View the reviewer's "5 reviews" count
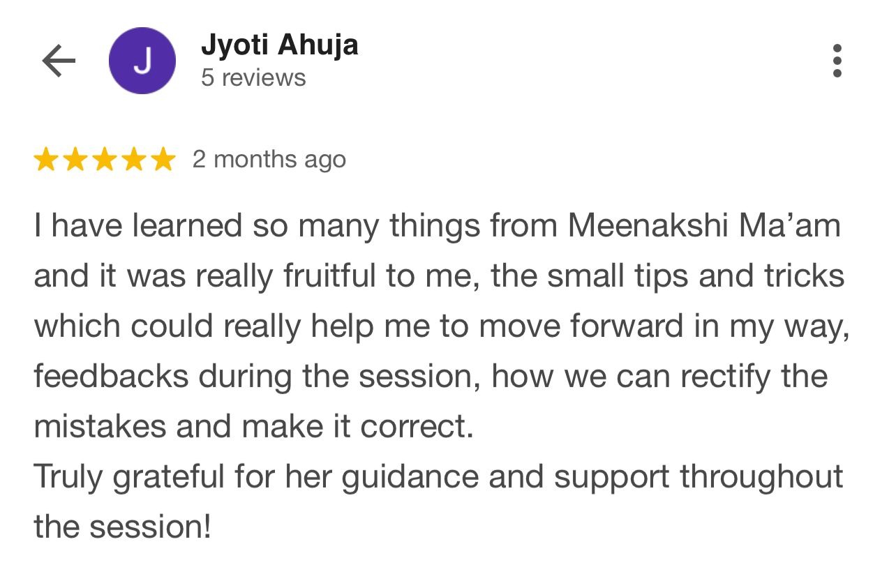 253,77
